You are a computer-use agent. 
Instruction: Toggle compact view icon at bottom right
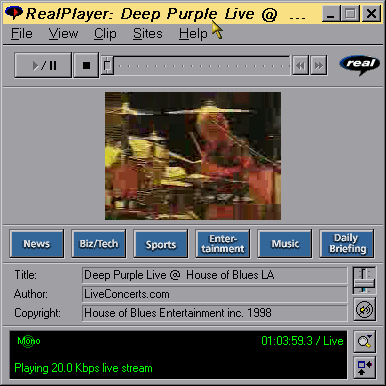click(364, 367)
